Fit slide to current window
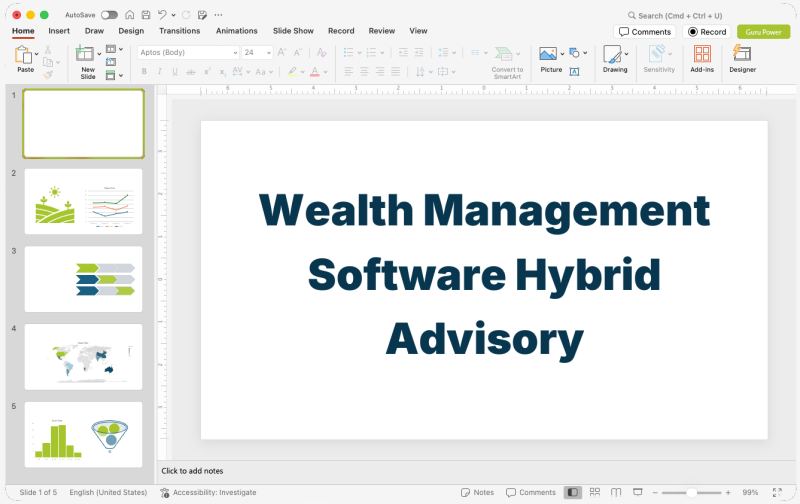The height and width of the screenshot is (504, 800). pos(777,492)
